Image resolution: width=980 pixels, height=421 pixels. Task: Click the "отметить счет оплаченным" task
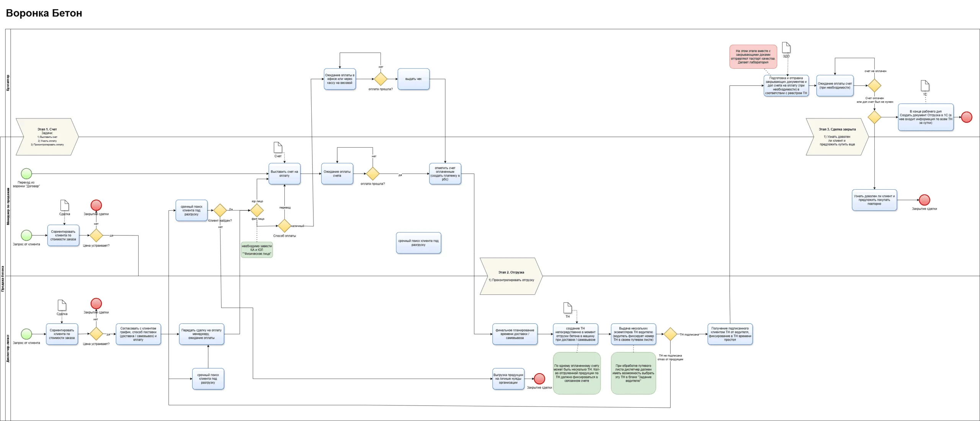pos(445,174)
